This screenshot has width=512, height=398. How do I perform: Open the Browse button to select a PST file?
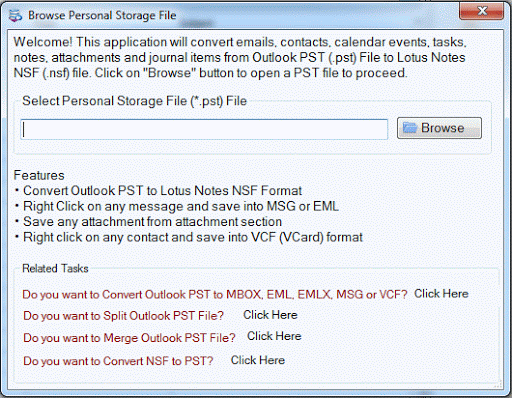click(439, 128)
